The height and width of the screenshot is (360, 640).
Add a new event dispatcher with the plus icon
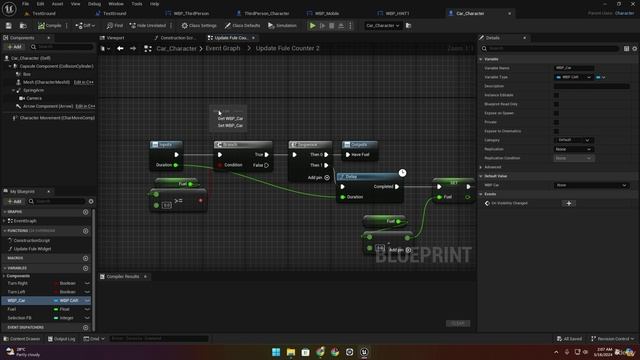[85, 327]
